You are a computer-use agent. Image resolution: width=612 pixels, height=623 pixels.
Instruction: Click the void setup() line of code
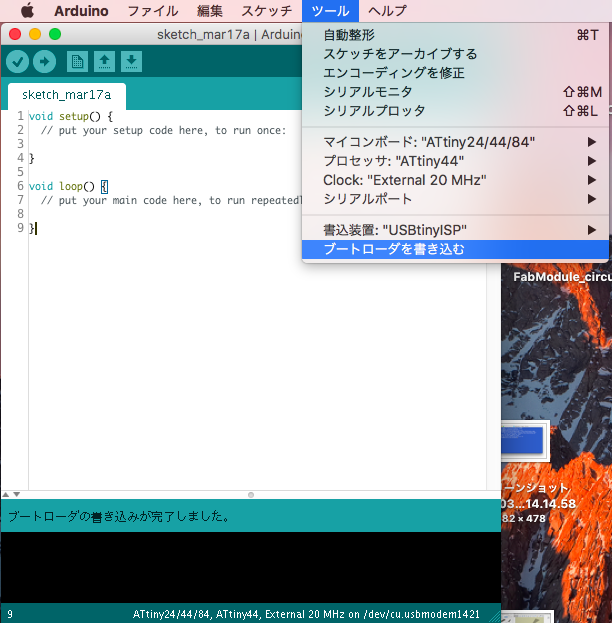71,116
